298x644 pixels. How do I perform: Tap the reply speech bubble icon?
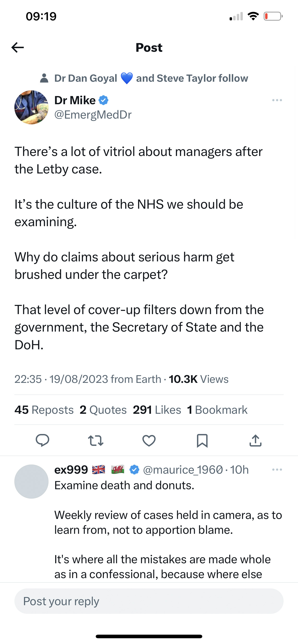42,440
